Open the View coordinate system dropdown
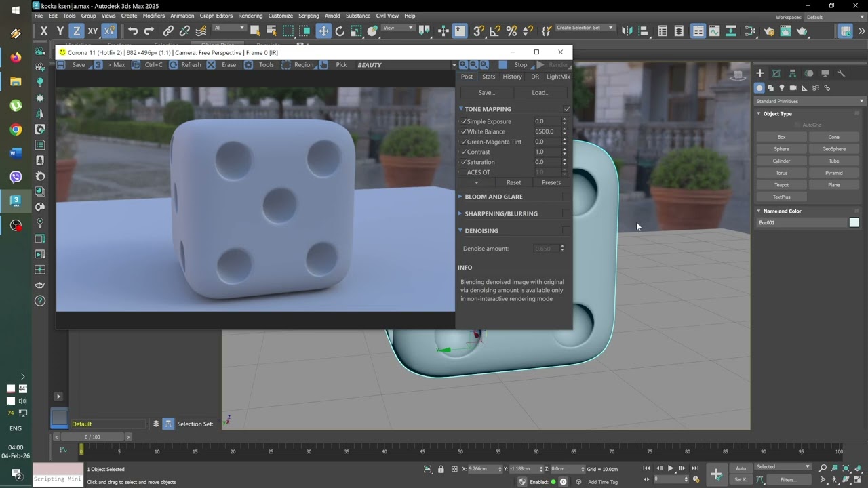Screen dimensions: 868x488 pyautogui.click(x=398, y=28)
